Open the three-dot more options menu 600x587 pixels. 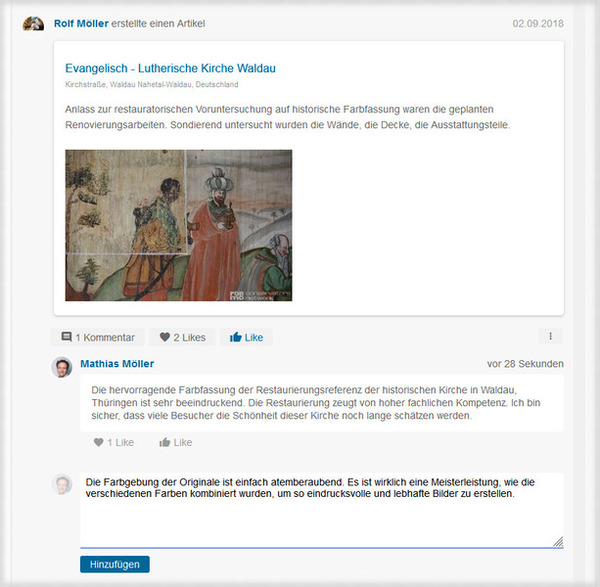(550, 336)
